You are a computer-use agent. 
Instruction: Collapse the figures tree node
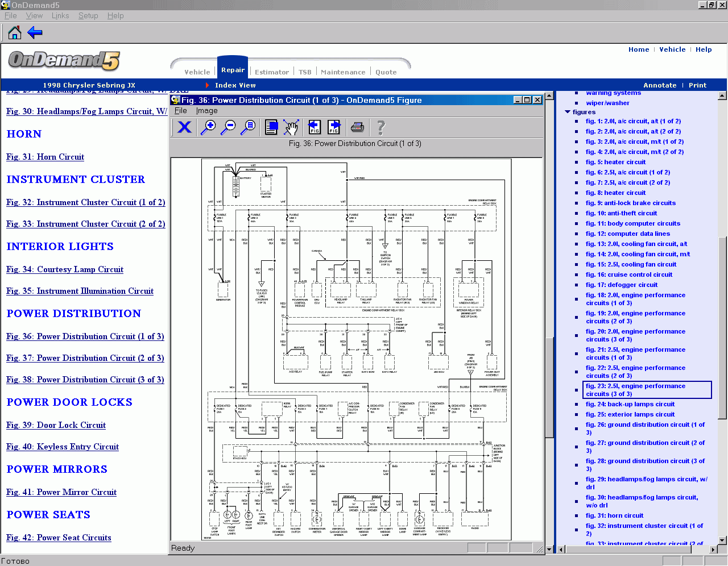point(567,112)
